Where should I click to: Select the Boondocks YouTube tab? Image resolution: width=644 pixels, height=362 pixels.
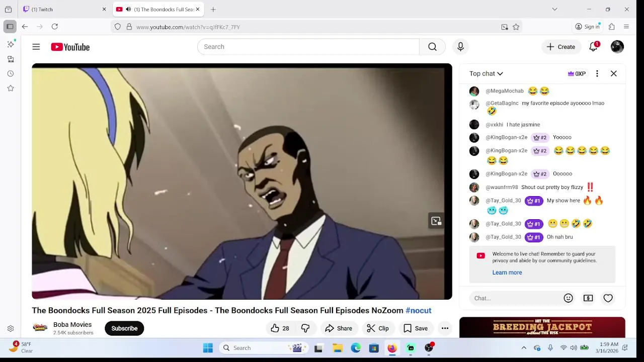(x=158, y=9)
